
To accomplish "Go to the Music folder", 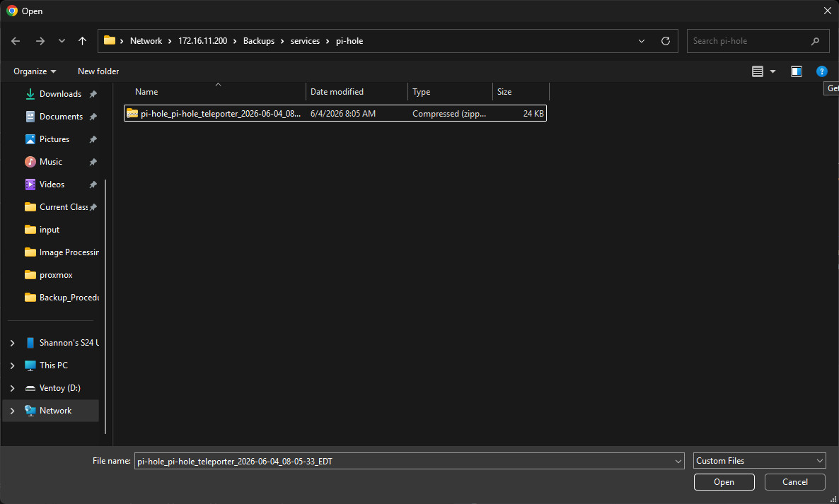I will (51, 162).
